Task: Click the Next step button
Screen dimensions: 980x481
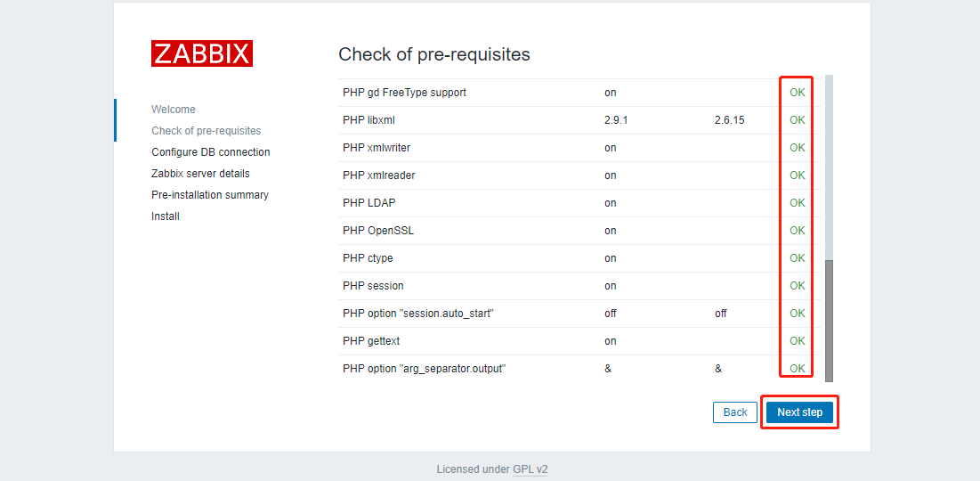Action: [799, 412]
